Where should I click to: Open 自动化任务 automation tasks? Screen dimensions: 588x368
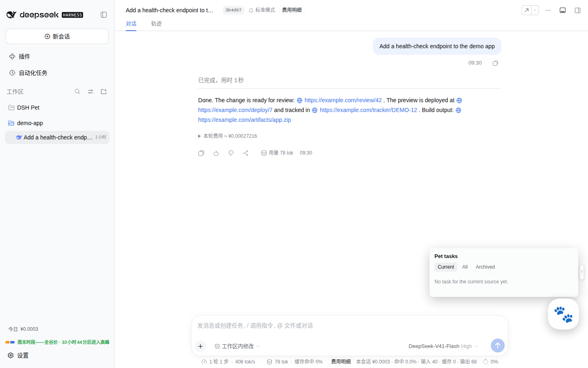[57, 73]
